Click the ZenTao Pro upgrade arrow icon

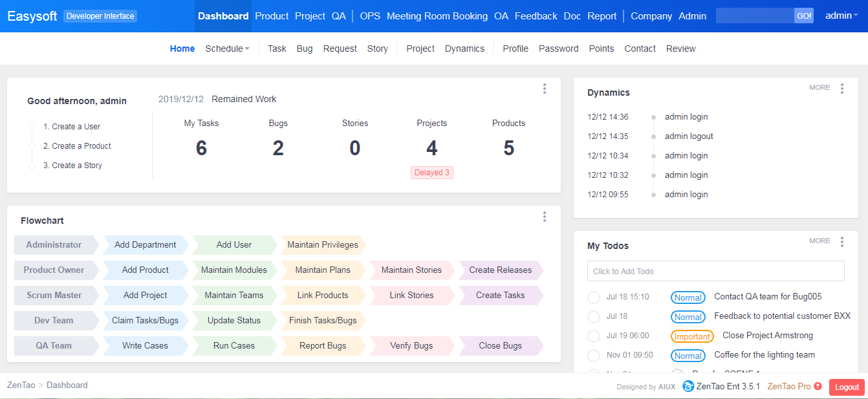(x=818, y=387)
